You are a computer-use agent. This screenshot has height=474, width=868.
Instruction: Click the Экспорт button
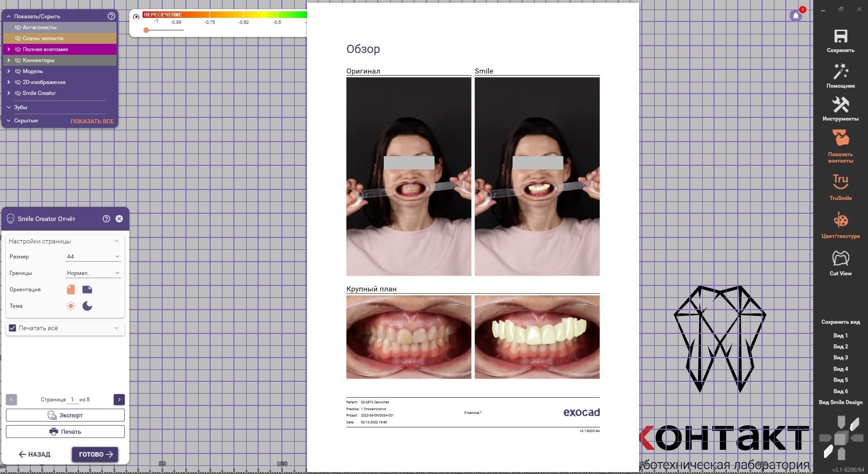point(65,415)
